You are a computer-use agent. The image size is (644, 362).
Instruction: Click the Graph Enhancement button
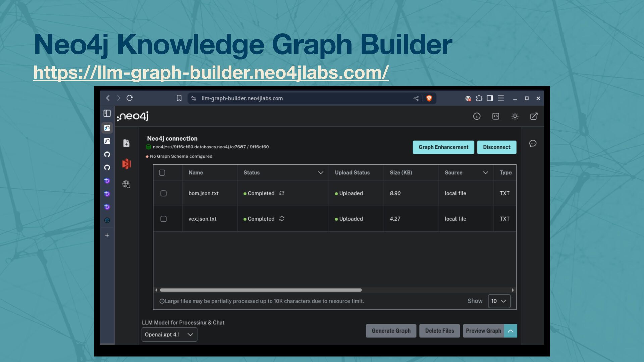coord(443,147)
